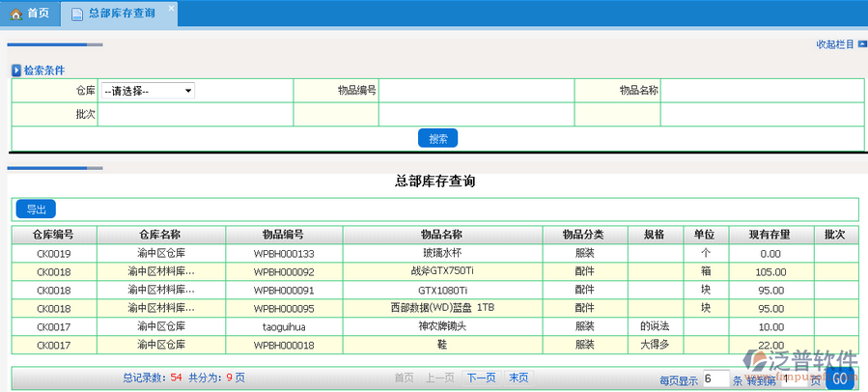
Task: Go to next page with 下一页
Action: [x=481, y=378]
